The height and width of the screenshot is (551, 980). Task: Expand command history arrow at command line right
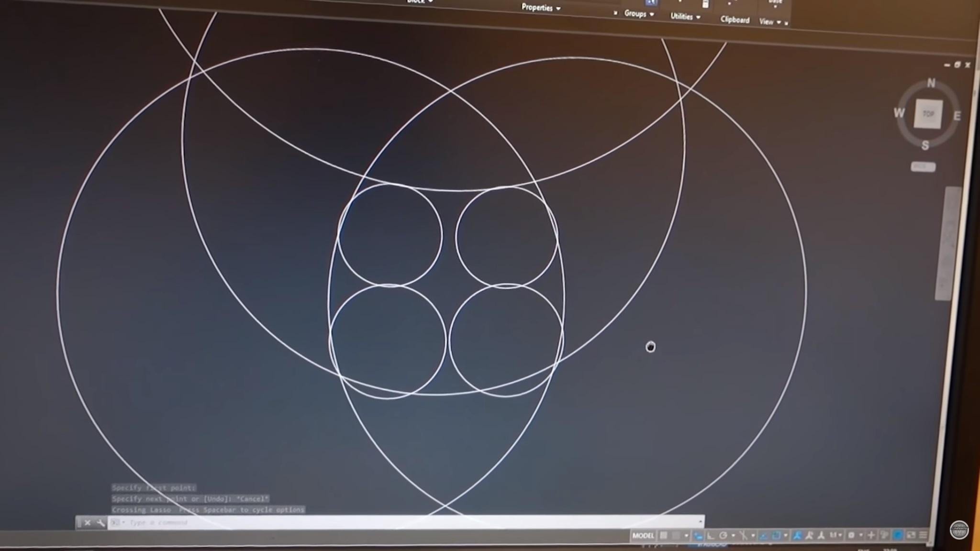coord(701,521)
